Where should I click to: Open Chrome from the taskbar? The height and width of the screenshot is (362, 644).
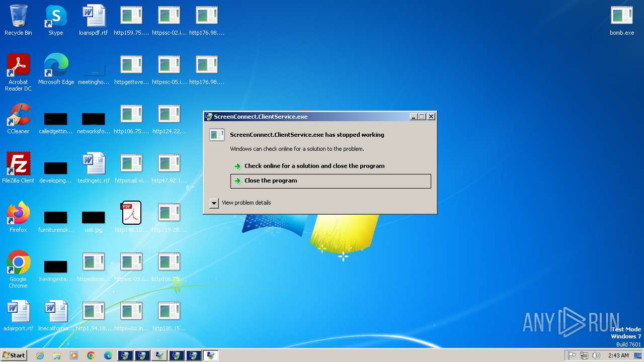pyautogui.click(x=91, y=355)
